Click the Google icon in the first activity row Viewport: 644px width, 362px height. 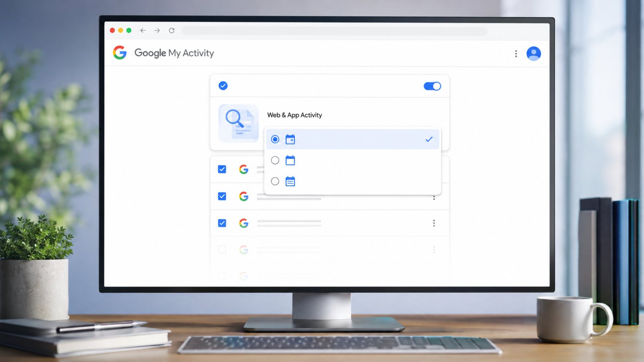244,169
